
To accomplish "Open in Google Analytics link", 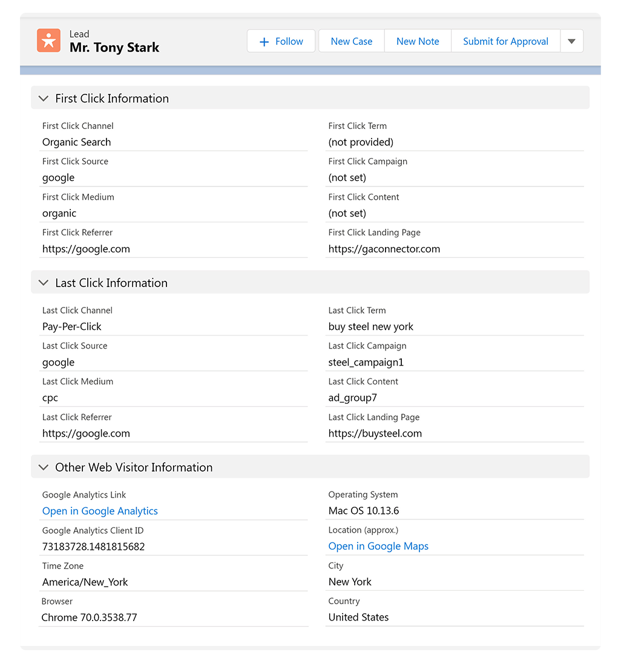I will 100,511.
